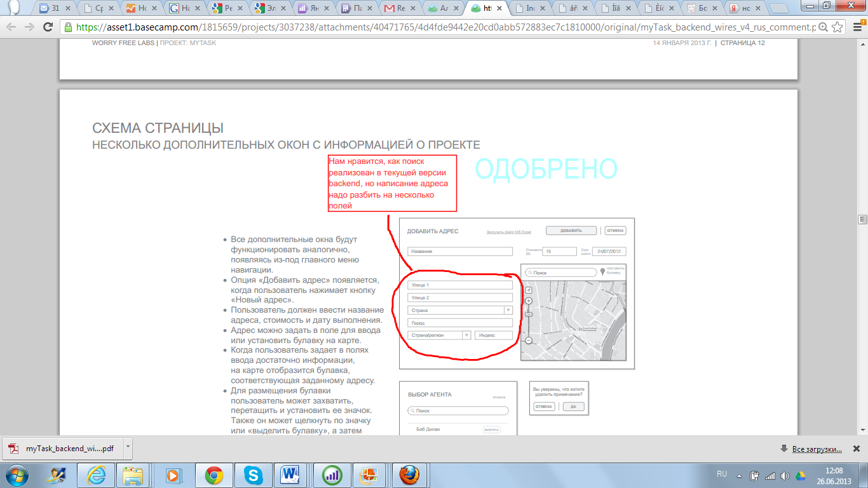Launch Skype from the taskbar
Image resolution: width=868 pixels, height=488 pixels.
(252, 475)
